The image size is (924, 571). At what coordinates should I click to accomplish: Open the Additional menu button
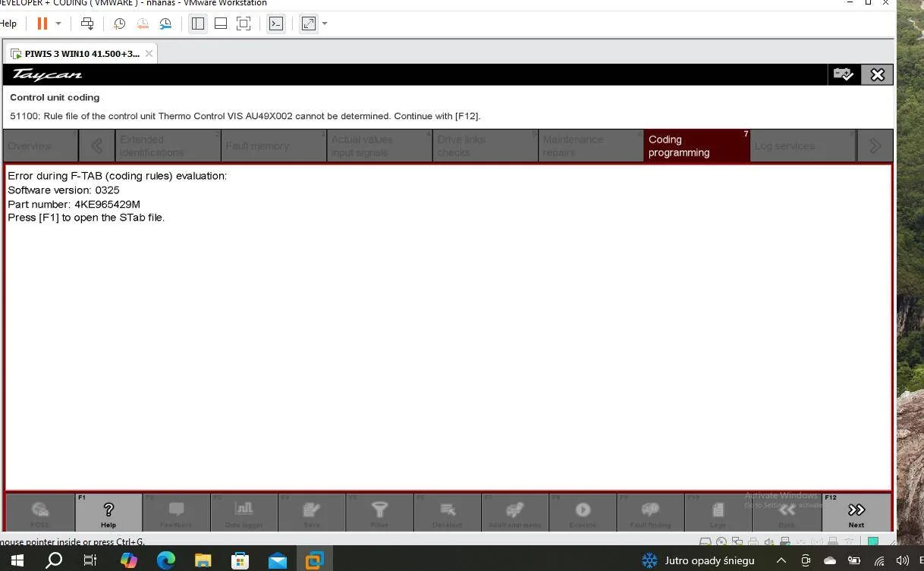click(x=514, y=513)
